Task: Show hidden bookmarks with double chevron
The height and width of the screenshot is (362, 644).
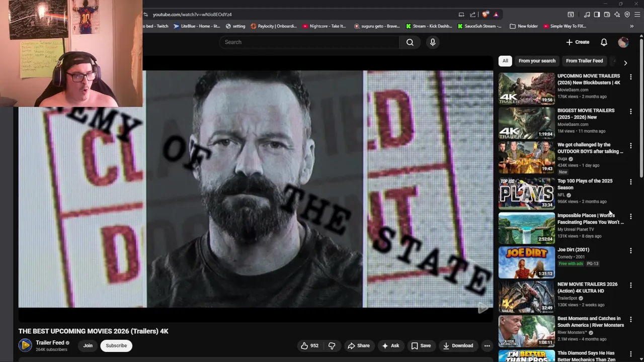Action: coord(631,26)
